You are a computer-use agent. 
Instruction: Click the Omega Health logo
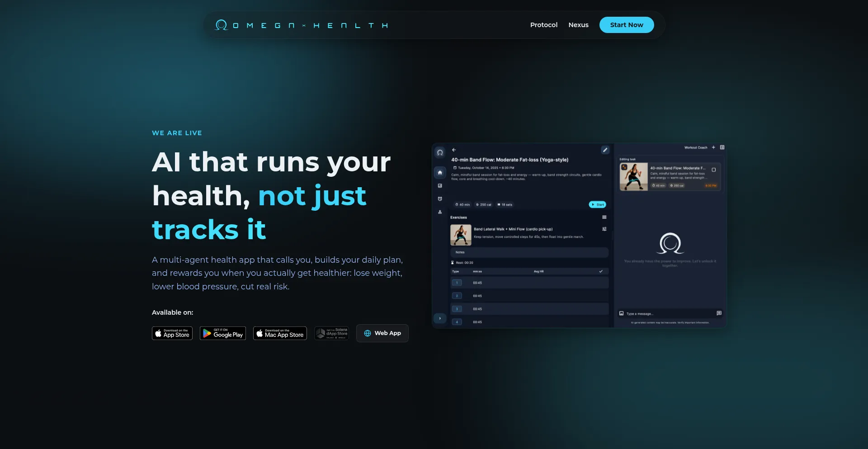(x=301, y=25)
